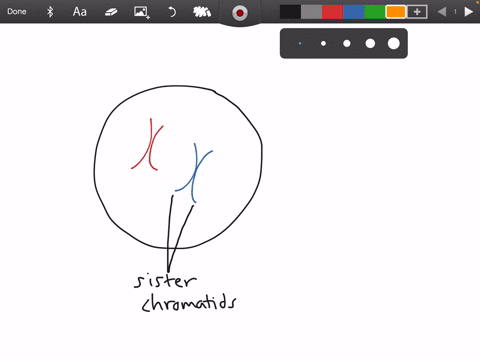Screen dimensions: 480x360
Task: Choose the gray pen color
Action: coord(311,12)
